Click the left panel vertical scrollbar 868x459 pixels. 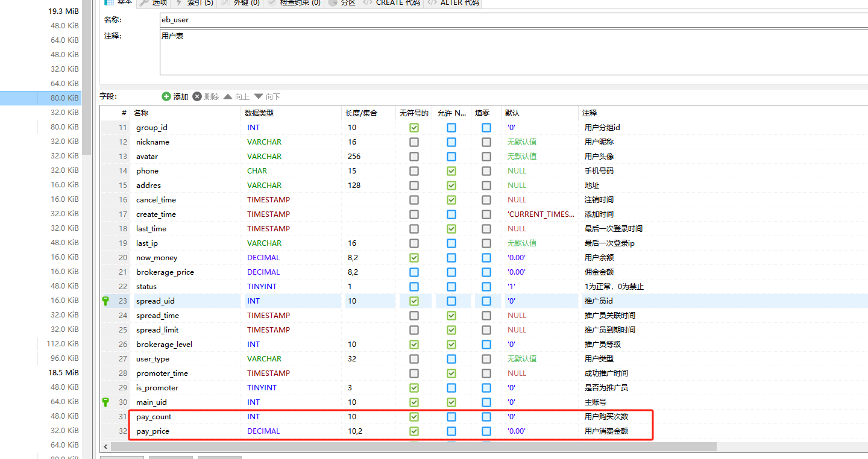86,78
